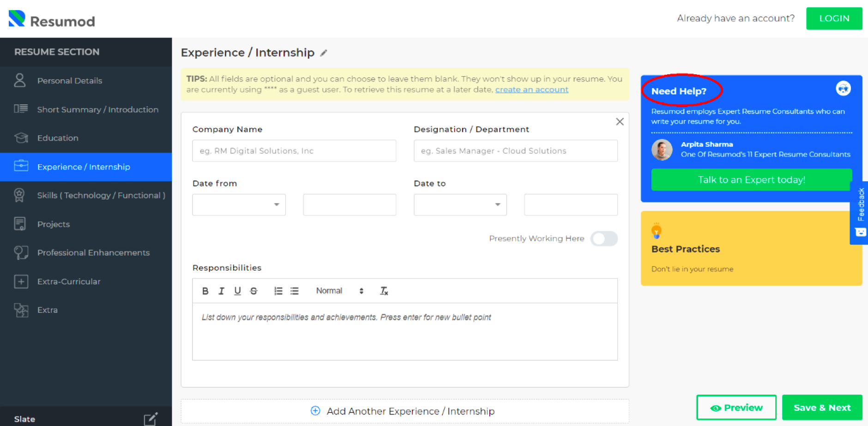Open Personal Details section
The image size is (868, 426).
pyautogui.click(x=86, y=81)
